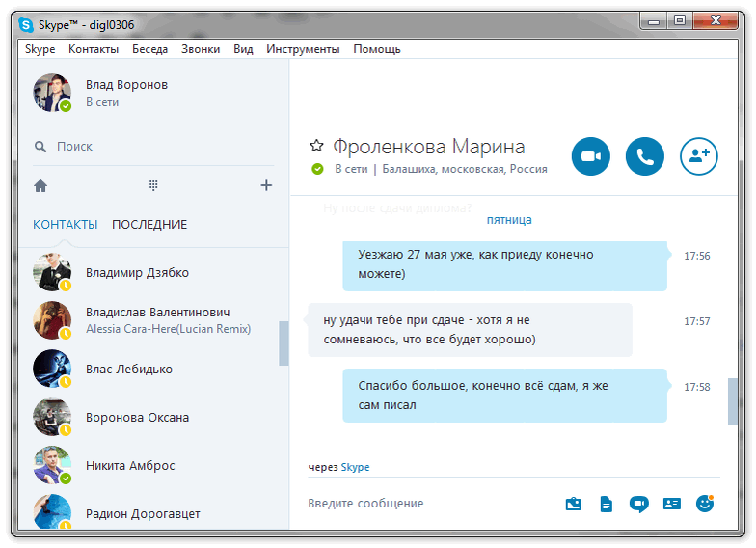This screenshot has height=548, width=756.
Task: Open the Помощь menu
Action: 377,49
